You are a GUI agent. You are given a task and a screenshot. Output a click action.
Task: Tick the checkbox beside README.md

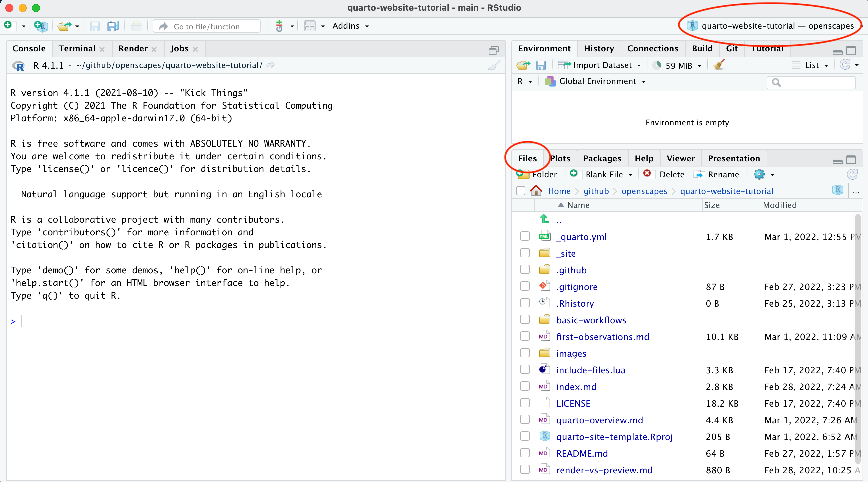click(525, 453)
